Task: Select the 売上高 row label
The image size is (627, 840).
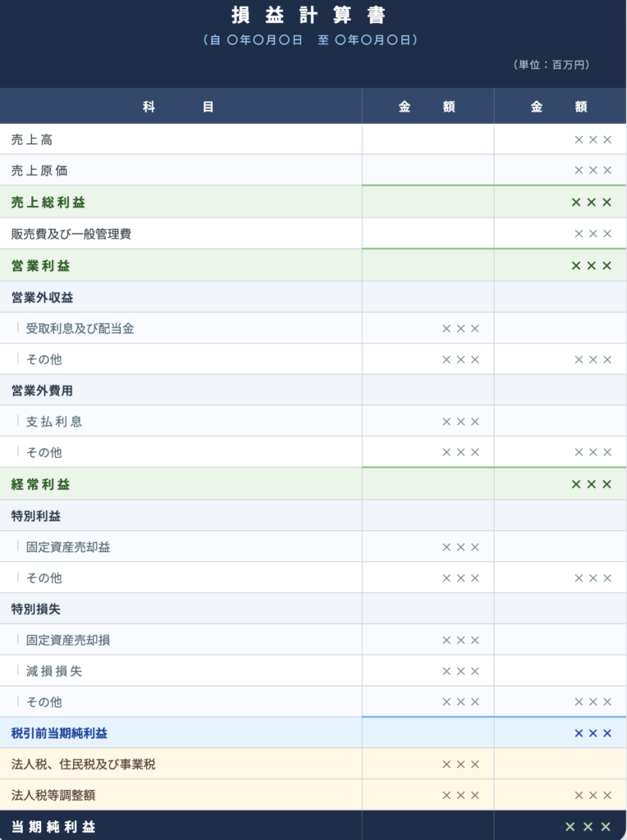Action: click(32, 139)
